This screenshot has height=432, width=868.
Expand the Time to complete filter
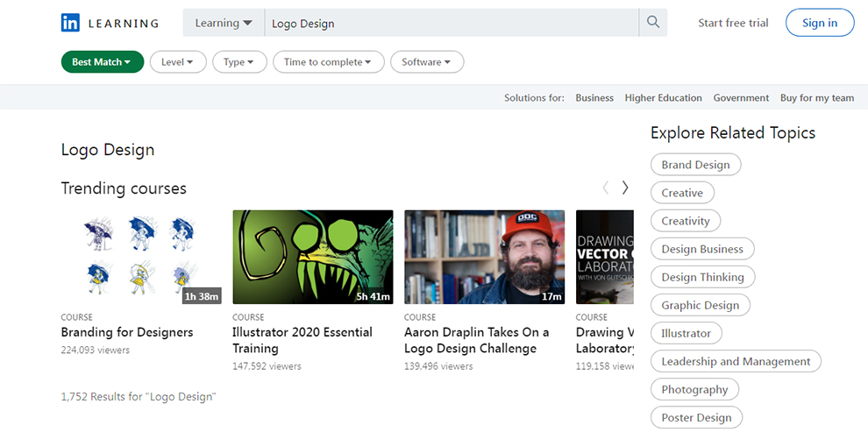328,62
